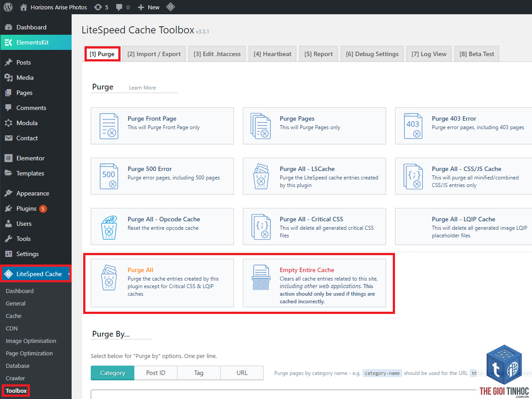
Task: Open the [6] Debug Settings tab
Action: pos(372,54)
